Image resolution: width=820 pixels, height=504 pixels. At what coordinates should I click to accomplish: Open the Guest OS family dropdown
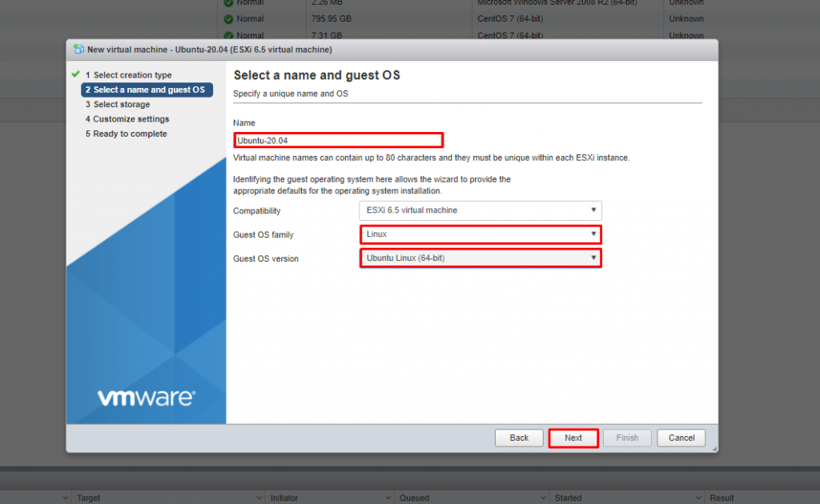[480, 234]
